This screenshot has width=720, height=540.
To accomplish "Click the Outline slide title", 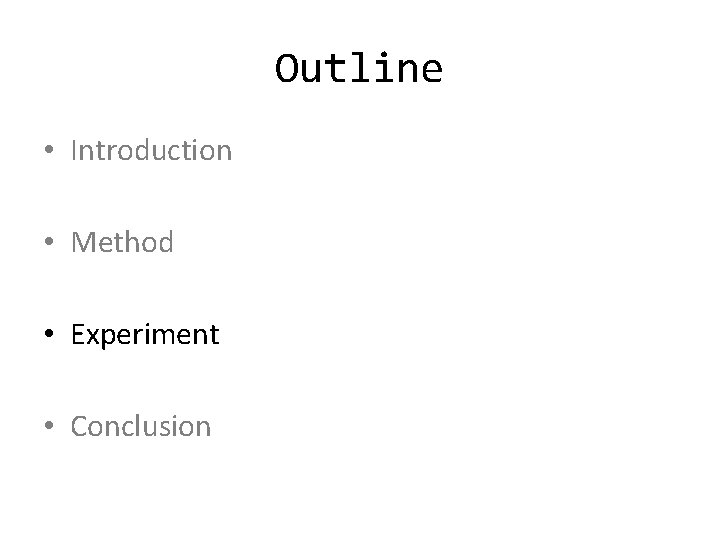I will coord(359,68).
